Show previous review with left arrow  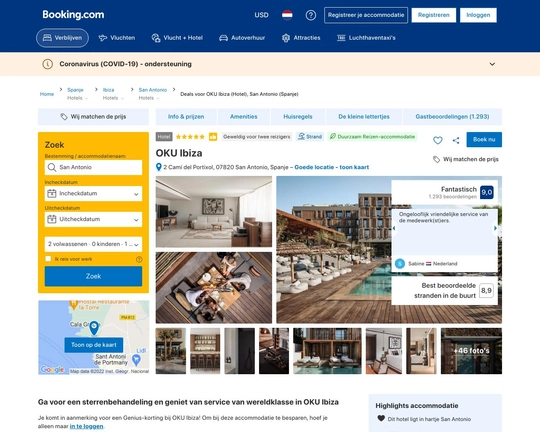click(394, 228)
